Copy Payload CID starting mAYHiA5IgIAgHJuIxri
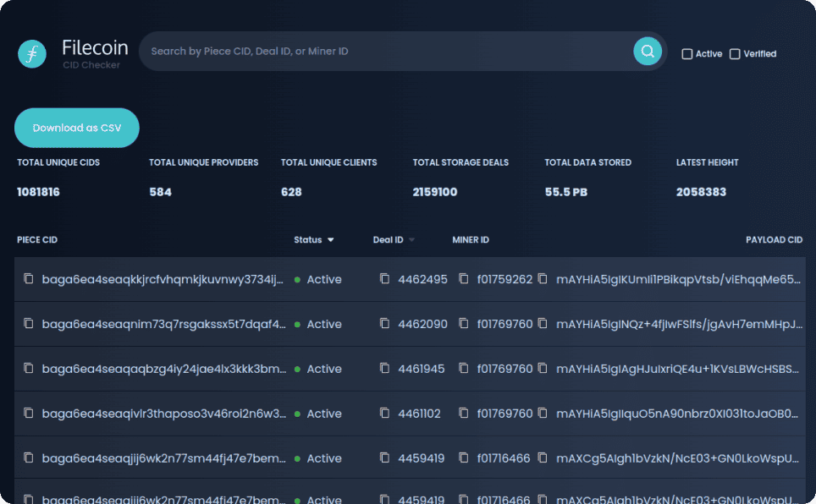The height and width of the screenshot is (504, 816). [x=543, y=368]
